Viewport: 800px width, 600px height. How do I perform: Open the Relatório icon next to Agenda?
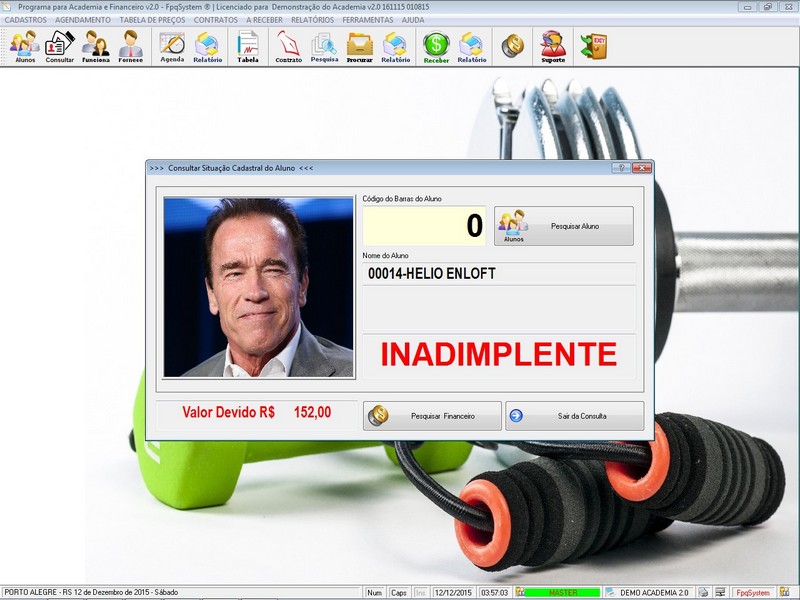coord(208,46)
